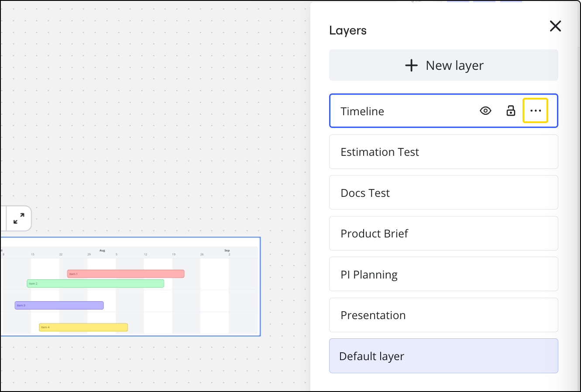581x392 pixels.
Task: Select red Item 1 bar on timeline
Action: click(x=126, y=274)
